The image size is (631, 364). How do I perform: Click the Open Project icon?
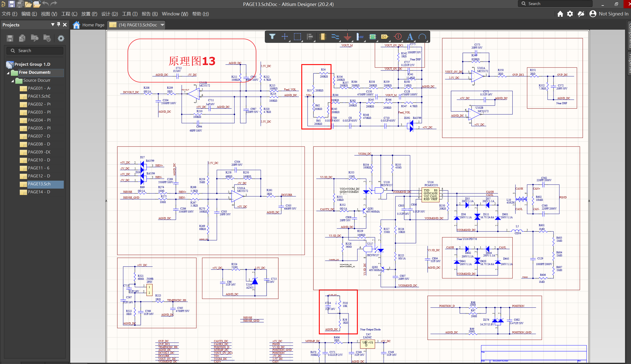(x=37, y=4)
